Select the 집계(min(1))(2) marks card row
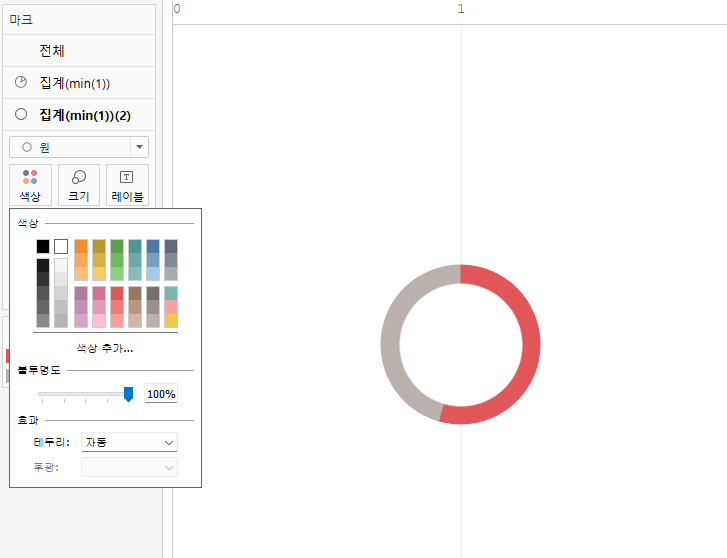 tap(79, 115)
